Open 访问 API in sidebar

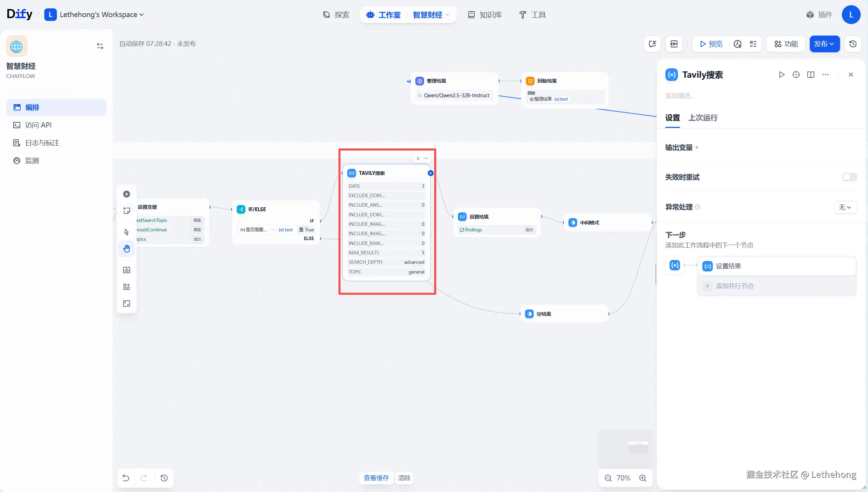[38, 125]
